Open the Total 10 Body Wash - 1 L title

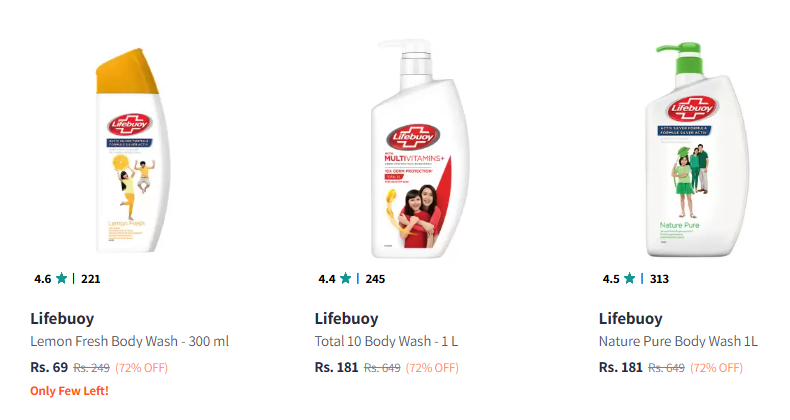pyautogui.click(x=387, y=342)
